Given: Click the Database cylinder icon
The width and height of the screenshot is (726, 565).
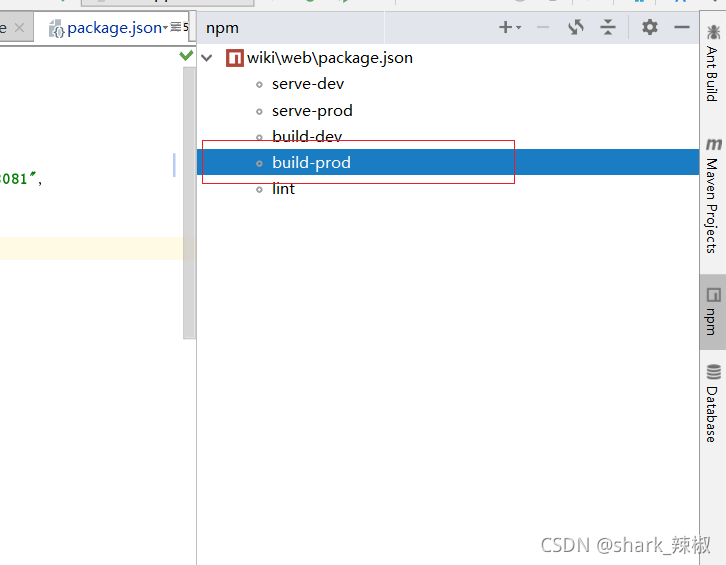Looking at the screenshot, I should coord(713,371).
